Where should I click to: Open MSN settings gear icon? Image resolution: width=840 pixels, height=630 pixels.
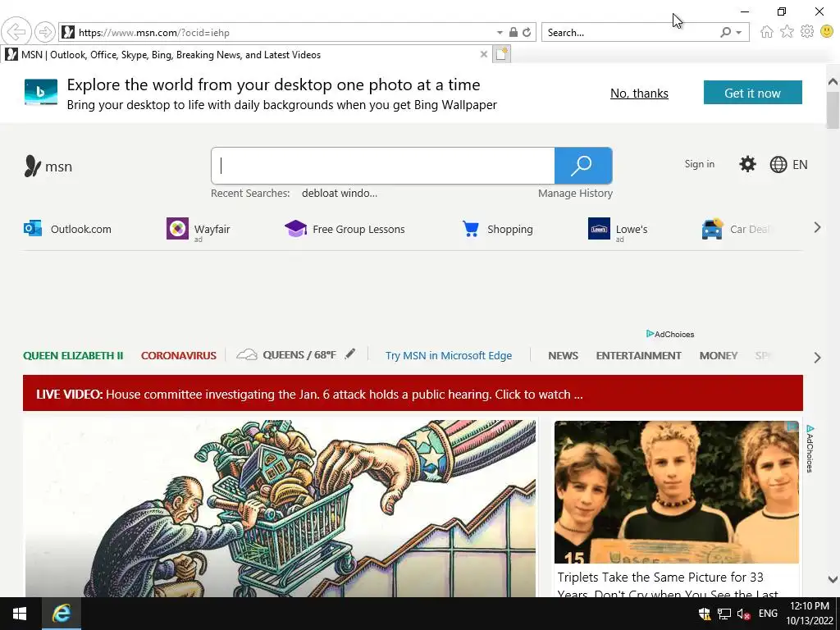pyautogui.click(x=747, y=164)
